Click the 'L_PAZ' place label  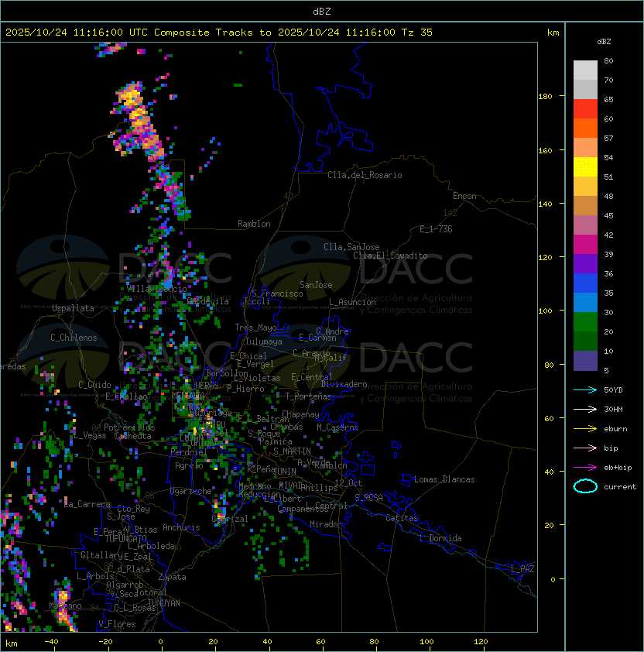522,569
